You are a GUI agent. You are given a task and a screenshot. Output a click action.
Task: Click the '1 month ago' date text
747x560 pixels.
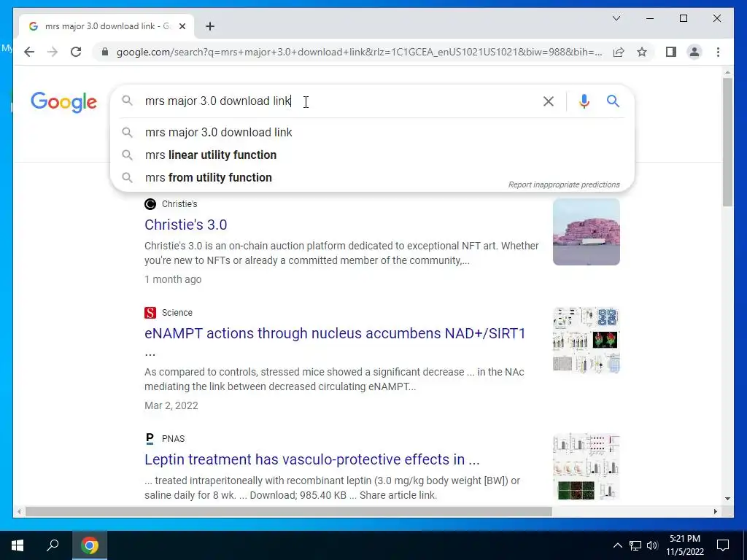[173, 279]
